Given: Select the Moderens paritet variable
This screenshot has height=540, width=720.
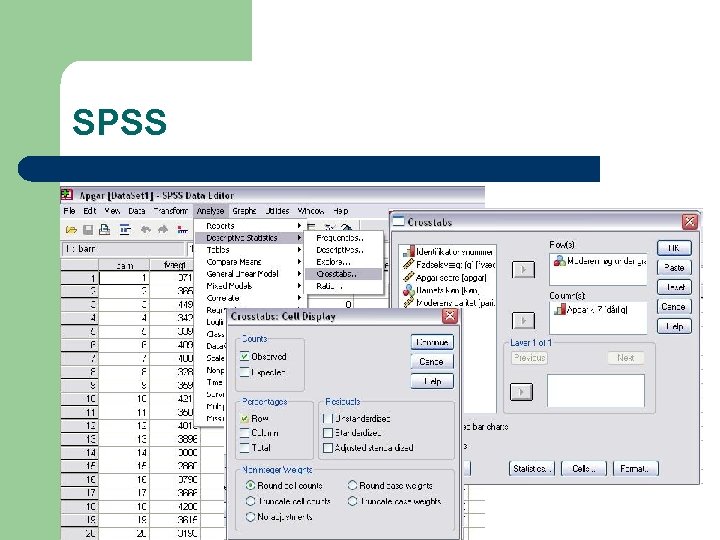Looking at the screenshot, I should coord(449,303).
